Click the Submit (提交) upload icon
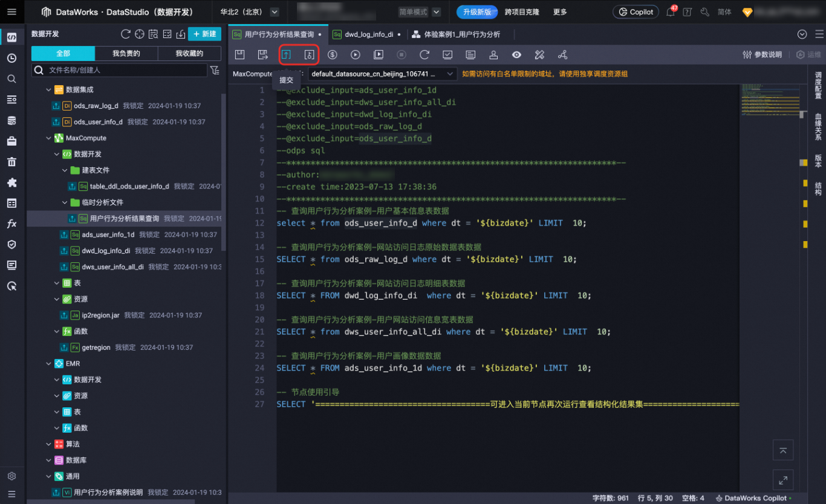 [x=287, y=54]
